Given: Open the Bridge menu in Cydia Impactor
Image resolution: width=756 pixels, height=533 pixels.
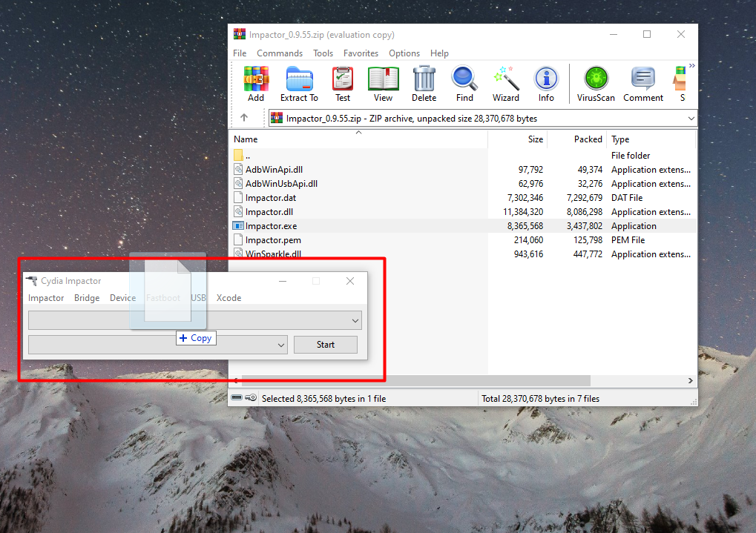Looking at the screenshot, I should point(87,298).
